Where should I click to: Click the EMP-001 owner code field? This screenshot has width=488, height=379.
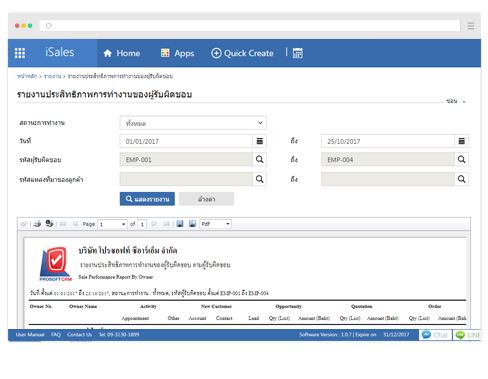186,160
